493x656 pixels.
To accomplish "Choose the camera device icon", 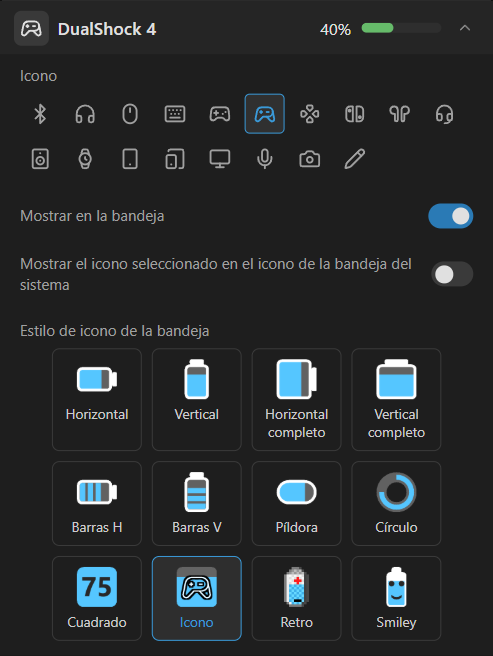I will 310,159.
